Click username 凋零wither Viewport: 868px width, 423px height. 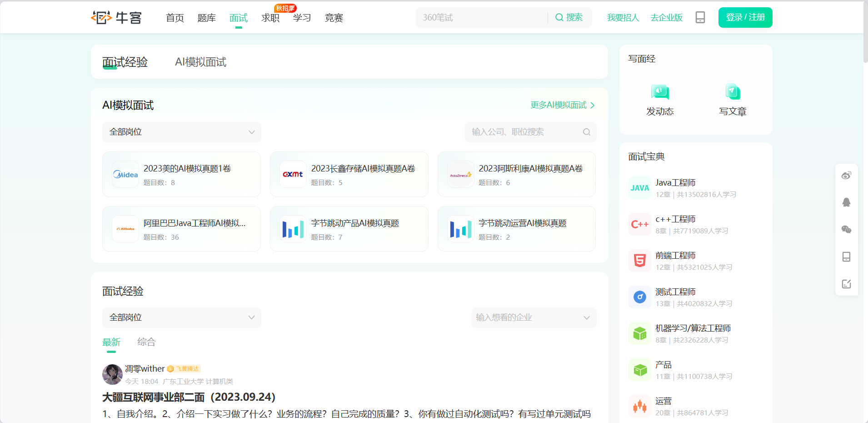pos(145,369)
